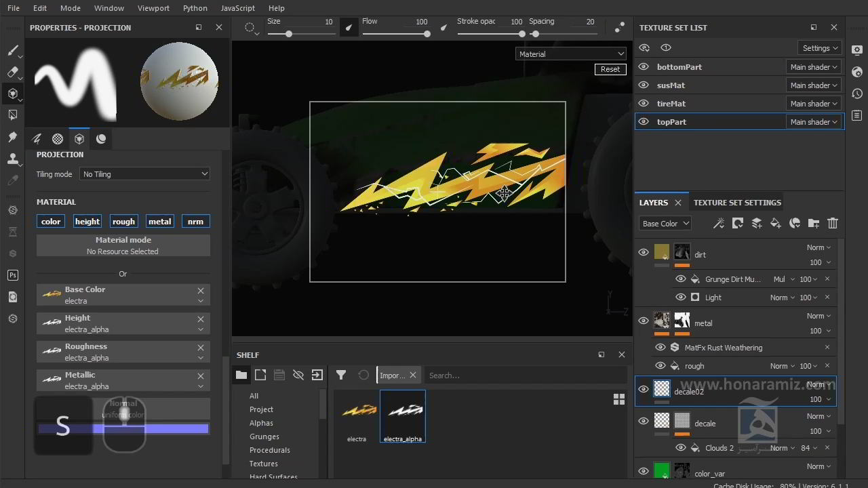Select the Grunges shelf category
Image resolution: width=868 pixels, height=488 pixels.
[x=264, y=436]
